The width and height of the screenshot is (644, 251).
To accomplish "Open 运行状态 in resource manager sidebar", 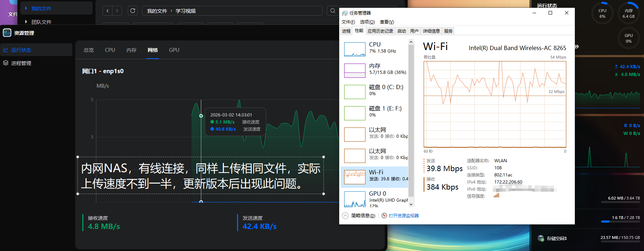I will (x=36, y=50).
